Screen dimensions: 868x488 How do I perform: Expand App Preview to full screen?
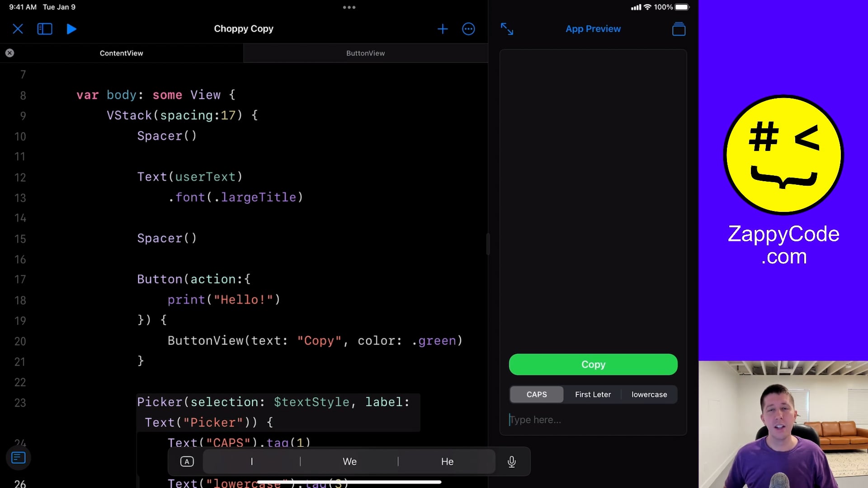507,29
